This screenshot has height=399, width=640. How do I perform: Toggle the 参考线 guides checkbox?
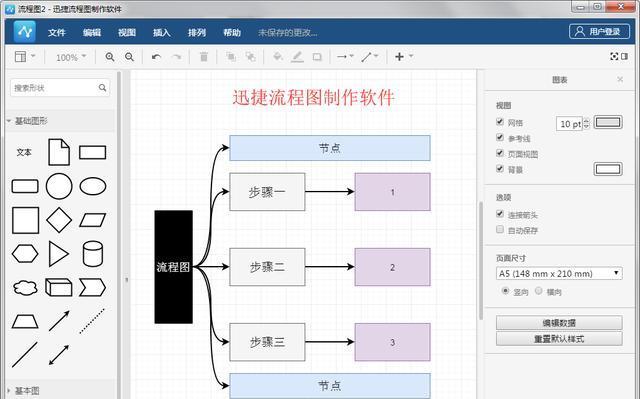[500, 137]
